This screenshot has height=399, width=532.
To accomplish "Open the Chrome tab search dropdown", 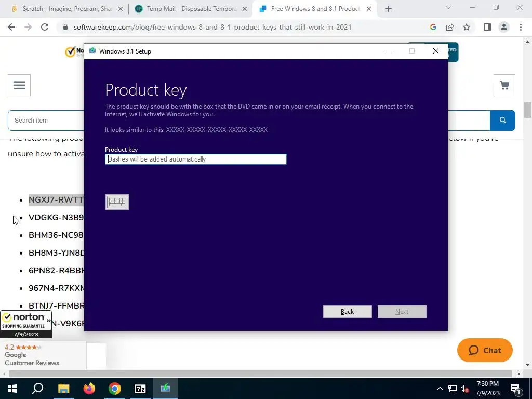I will 448,7.
